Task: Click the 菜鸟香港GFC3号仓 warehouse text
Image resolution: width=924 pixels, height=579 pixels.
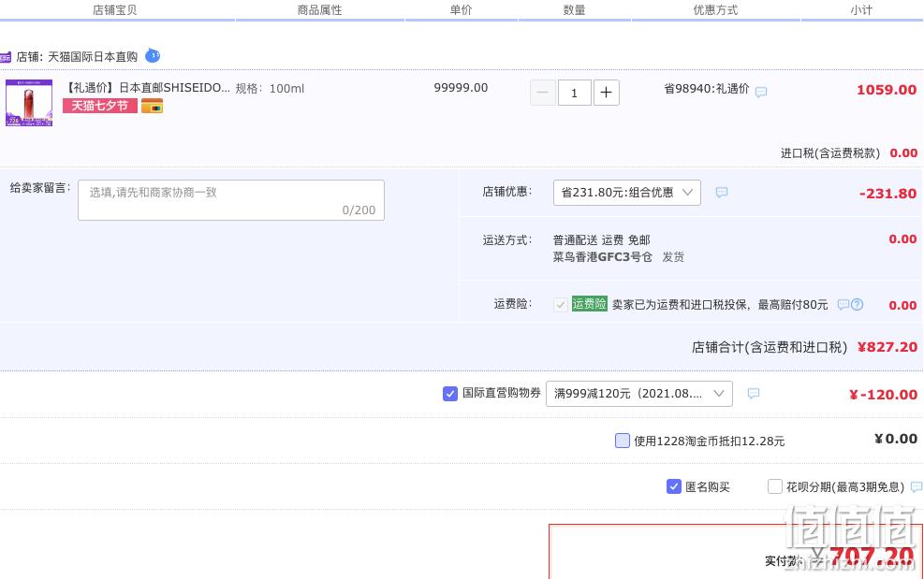Action: (x=603, y=257)
